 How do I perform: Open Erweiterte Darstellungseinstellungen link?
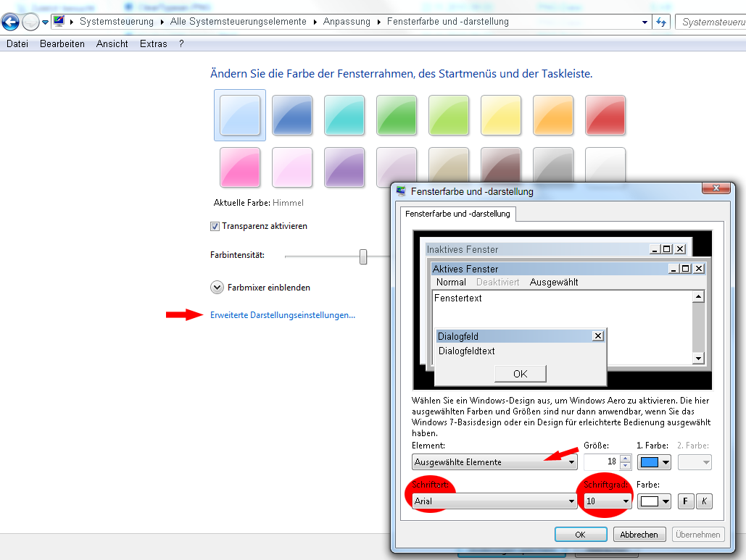point(283,315)
